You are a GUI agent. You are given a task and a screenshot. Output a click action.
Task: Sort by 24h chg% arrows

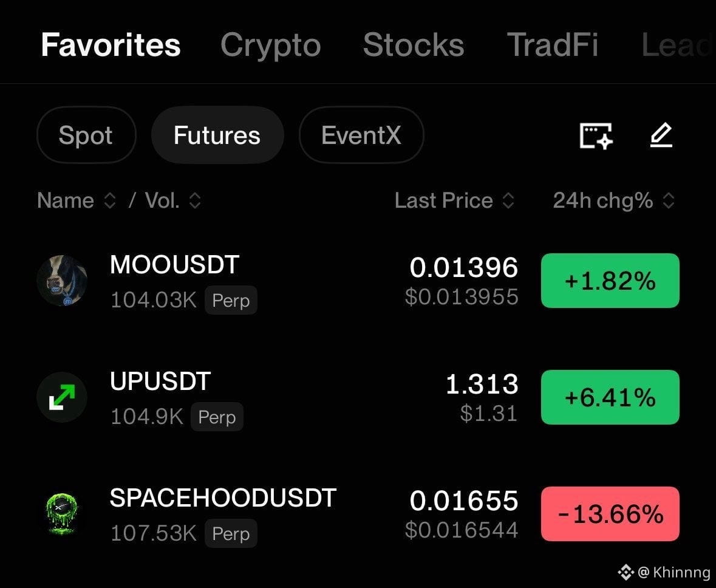pyautogui.click(x=669, y=200)
